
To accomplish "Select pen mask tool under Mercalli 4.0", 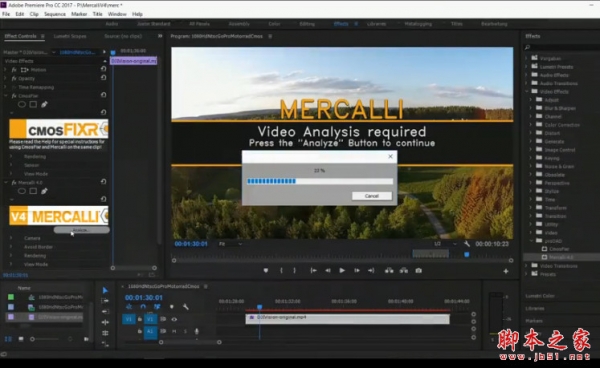I will pyautogui.click(x=44, y=191).
